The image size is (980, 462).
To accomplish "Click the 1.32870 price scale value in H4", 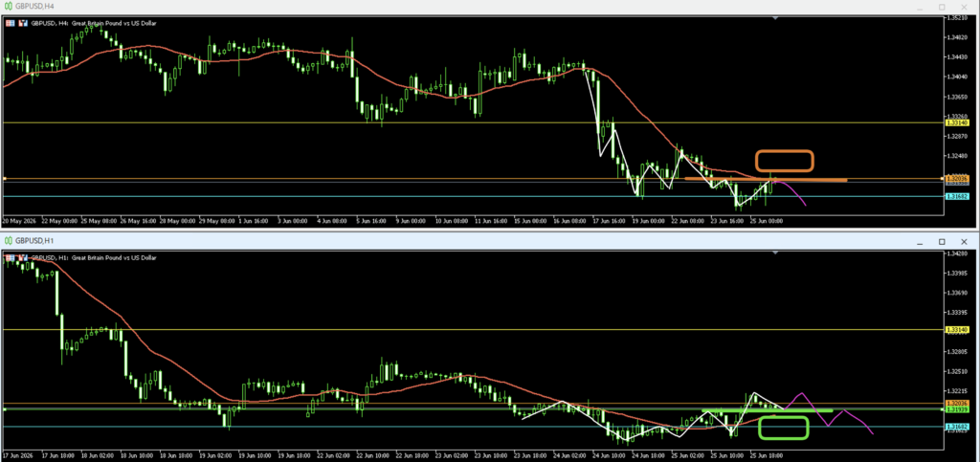I will click(x=958, y=136).
